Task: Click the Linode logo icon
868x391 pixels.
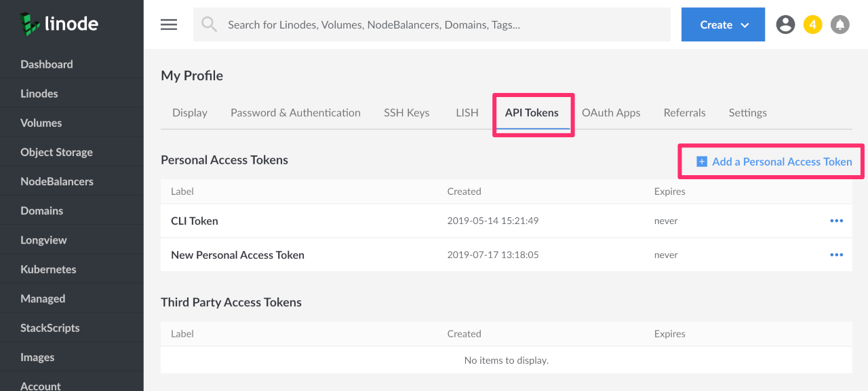Action: coord(29,24)
